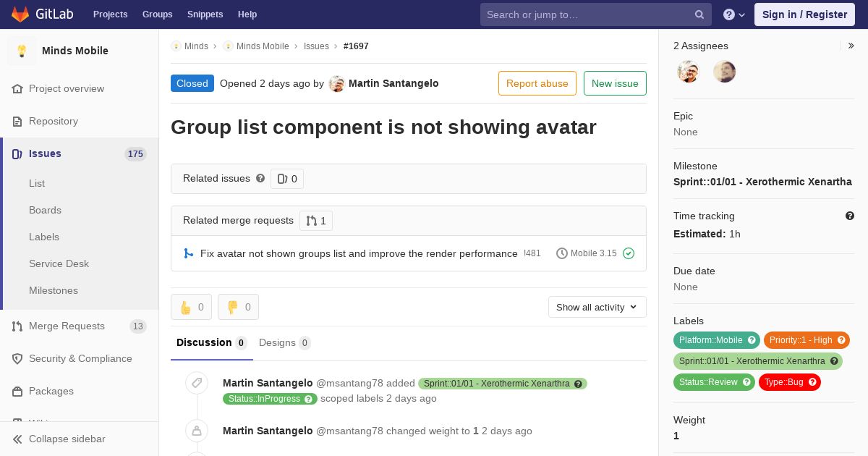
Task: Open Boards in the Issues submenu
Action: [x=45, y=210]
